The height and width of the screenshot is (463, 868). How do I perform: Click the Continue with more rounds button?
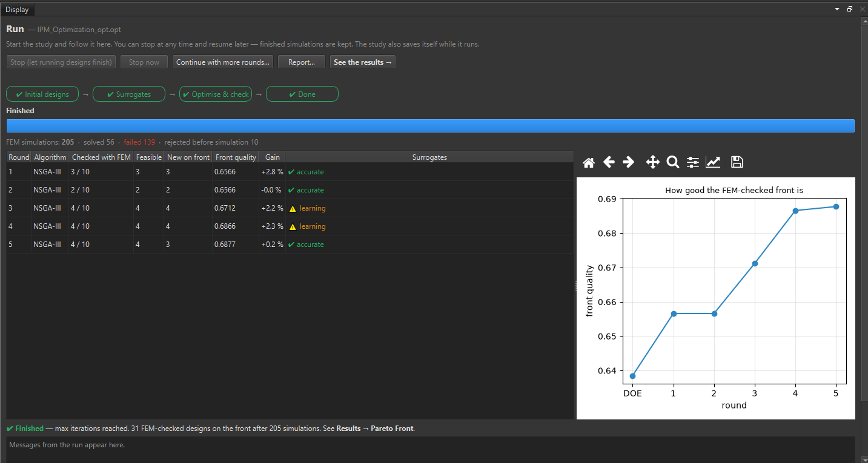point(223,62)
